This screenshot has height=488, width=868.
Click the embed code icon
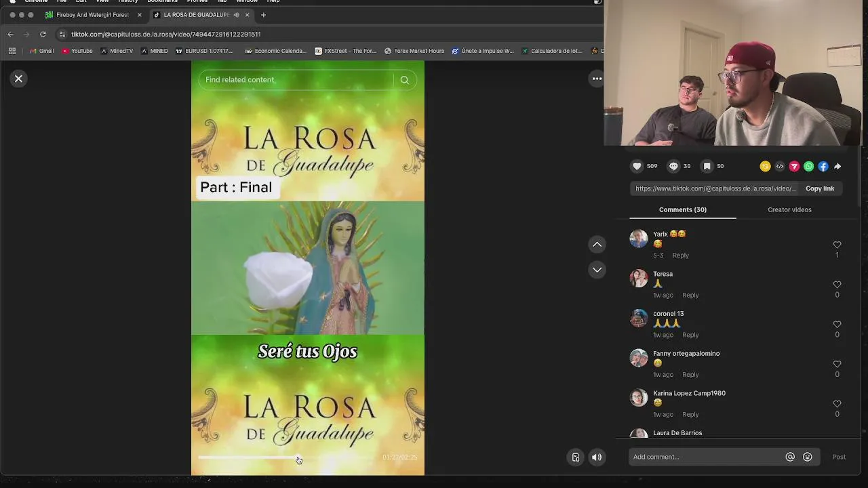coord(780,166)
